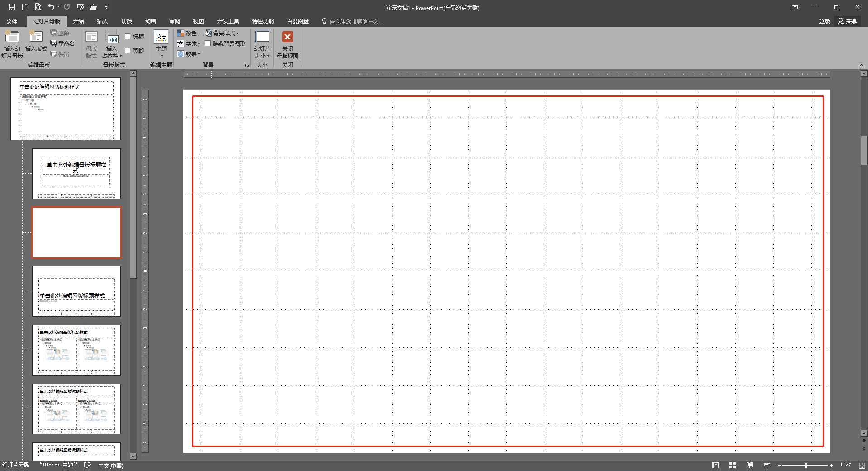Start slide show from beginning icon

coord(80,7)
